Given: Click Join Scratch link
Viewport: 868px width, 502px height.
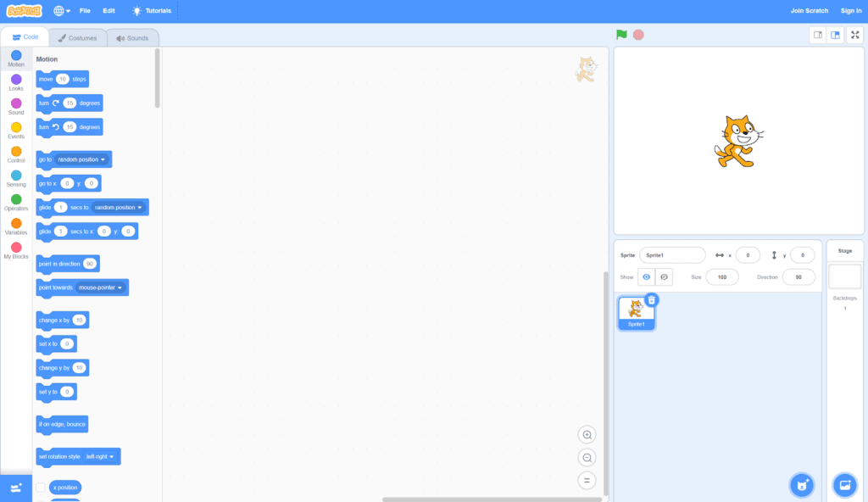Looking at the screenshot, I should (809, 10).
